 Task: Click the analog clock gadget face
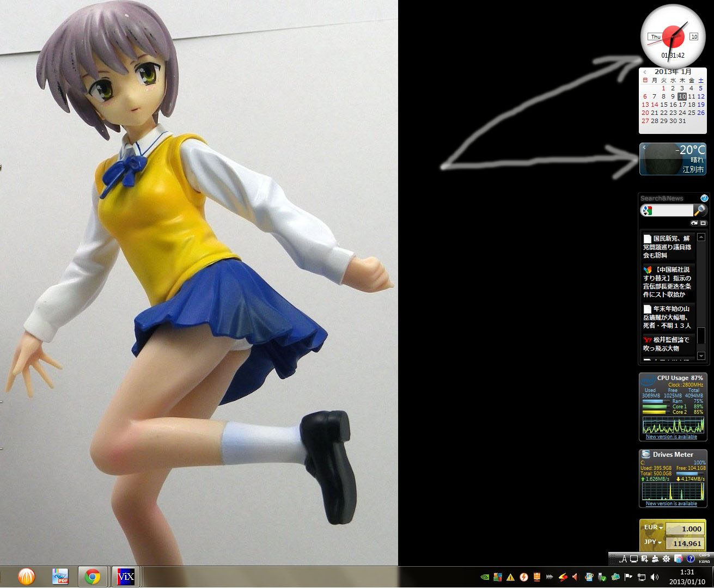tap(673, 36)
